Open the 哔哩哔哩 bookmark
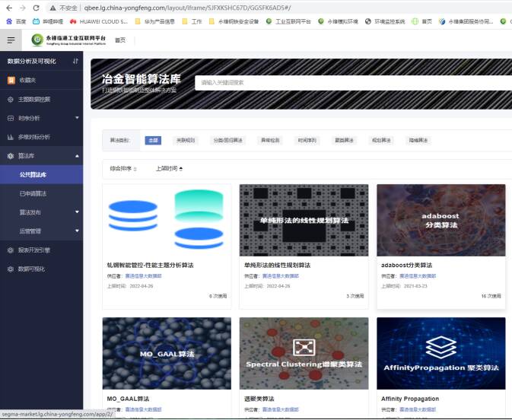The height and width of the screenshot is (420, 512). tap(48, 21)
